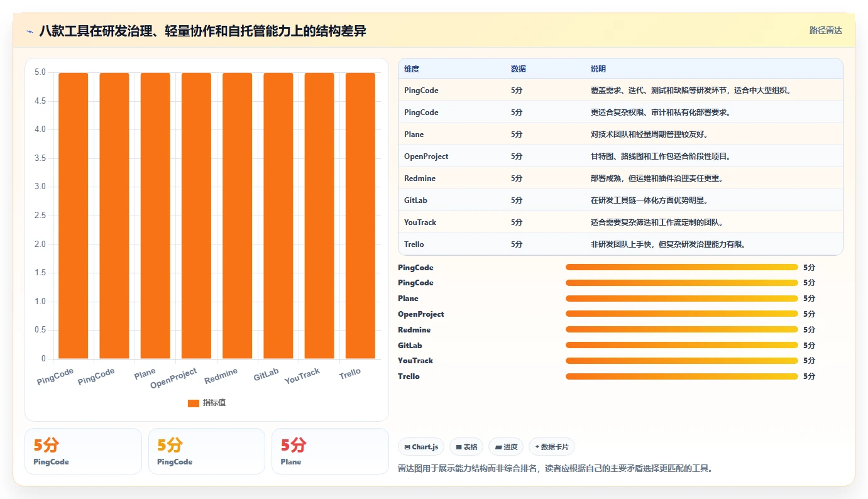Image resolution: width=868 pixels, height=499 pixels.
Task: Select the 进度 tag
Action: pos(506,447)
